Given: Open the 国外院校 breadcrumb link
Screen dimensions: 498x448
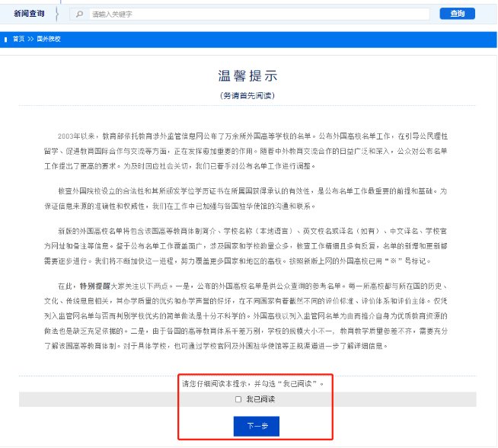Looking at the screenshot, I should (49, 39).
